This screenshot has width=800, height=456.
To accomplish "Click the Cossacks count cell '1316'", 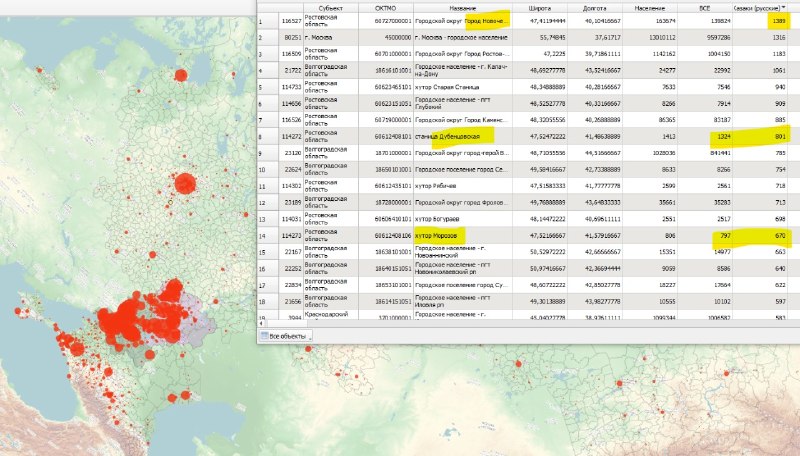I will coord(760,38).
